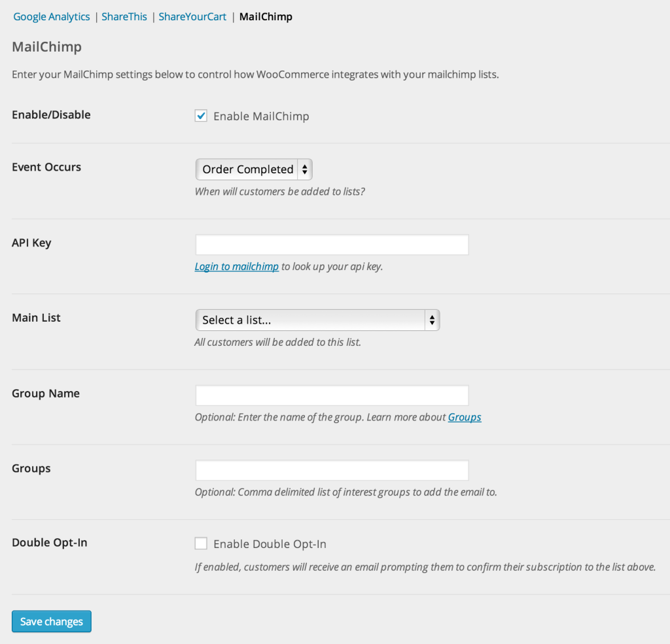Open the Google Analytics settings tab

(52, 17)
